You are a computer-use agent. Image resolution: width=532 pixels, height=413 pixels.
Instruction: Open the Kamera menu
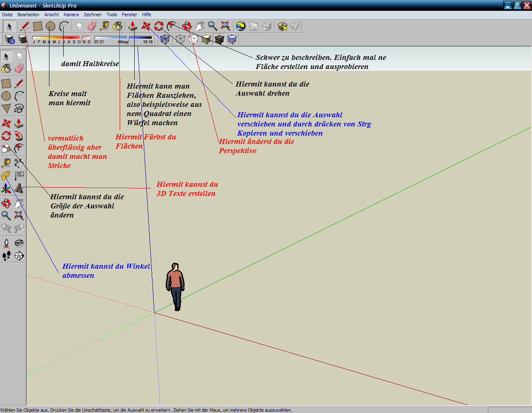point(71,15)
